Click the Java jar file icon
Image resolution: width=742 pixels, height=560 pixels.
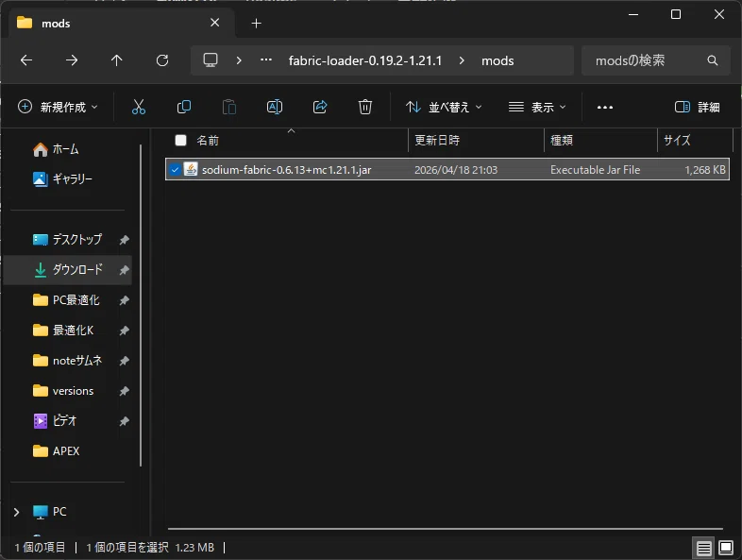191,169
